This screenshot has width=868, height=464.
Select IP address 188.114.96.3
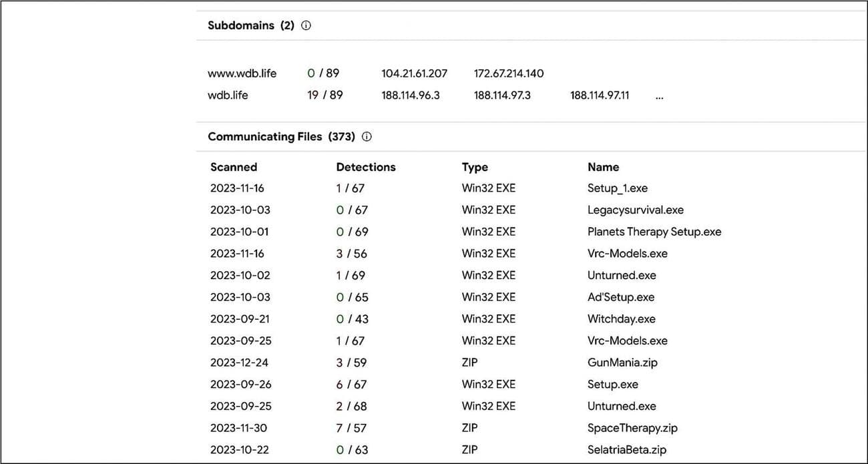click(411, 95)
